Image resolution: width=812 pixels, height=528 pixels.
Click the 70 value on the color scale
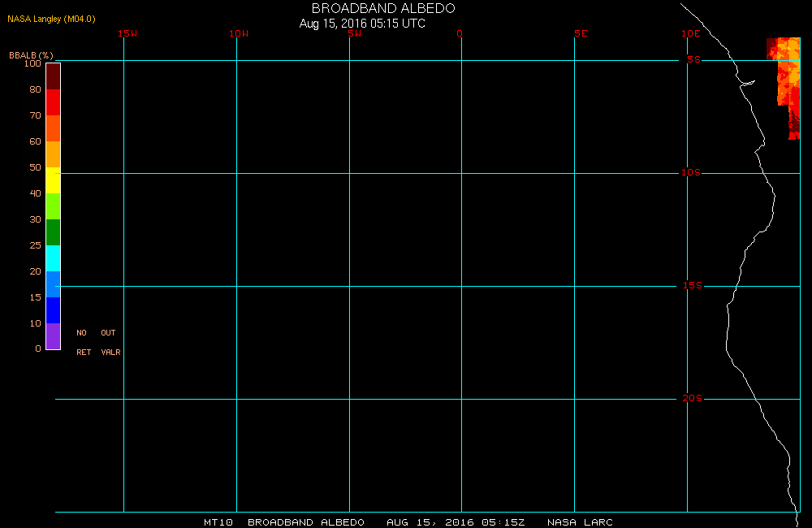(x=35, y=115)
